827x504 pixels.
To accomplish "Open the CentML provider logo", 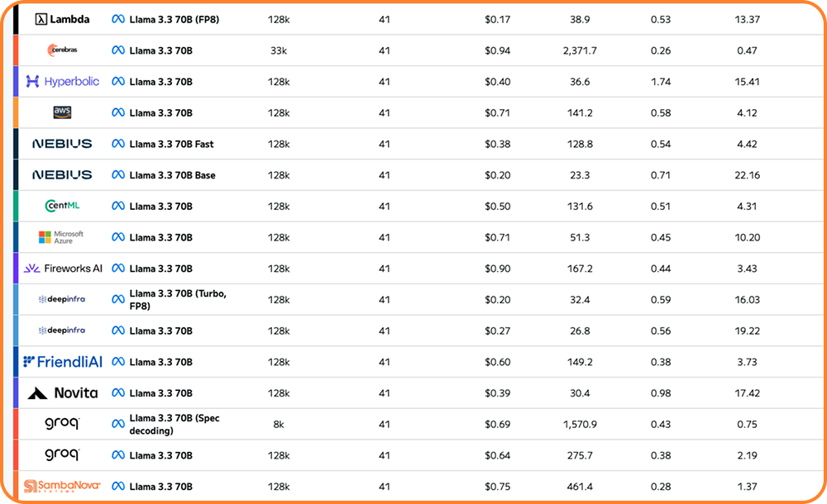I will point(63,206).
